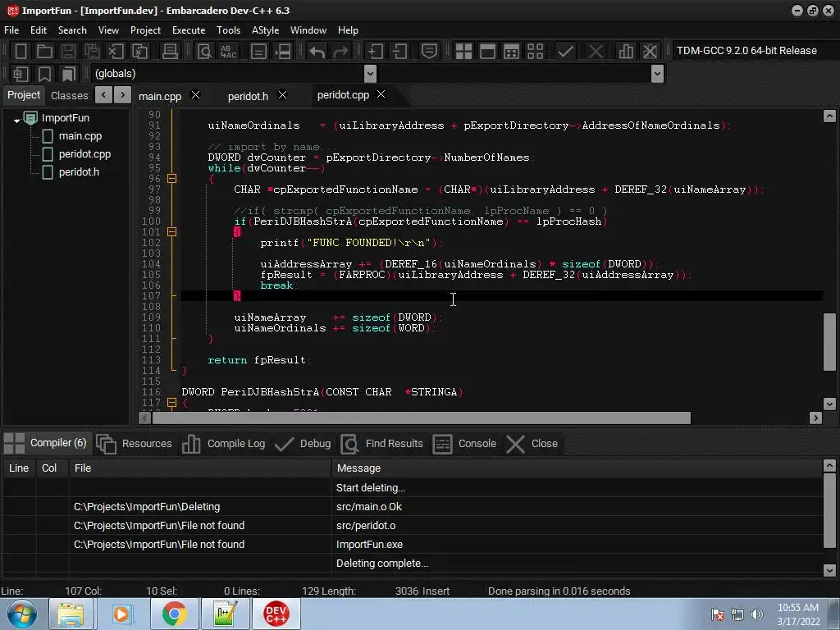The width and height of the screenshot is (840, 630).
Task: Click the Go to line icon
Action: [283, 52]
